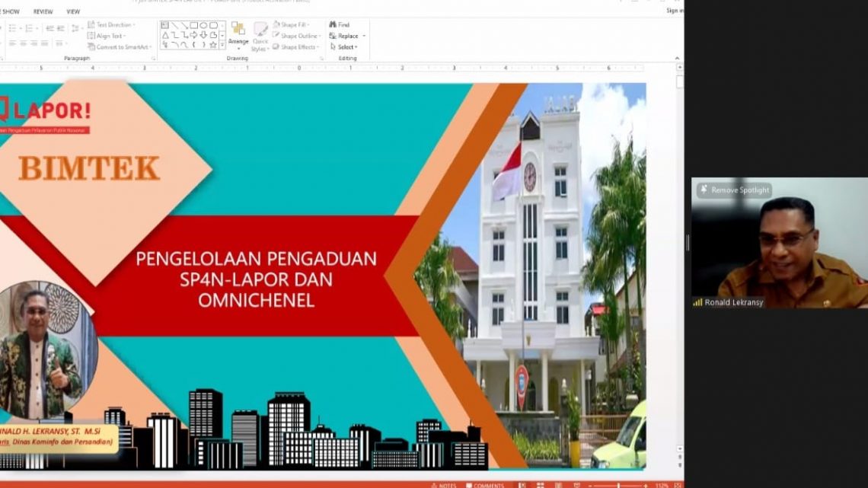Click Sign in at top right

point(675,11)
